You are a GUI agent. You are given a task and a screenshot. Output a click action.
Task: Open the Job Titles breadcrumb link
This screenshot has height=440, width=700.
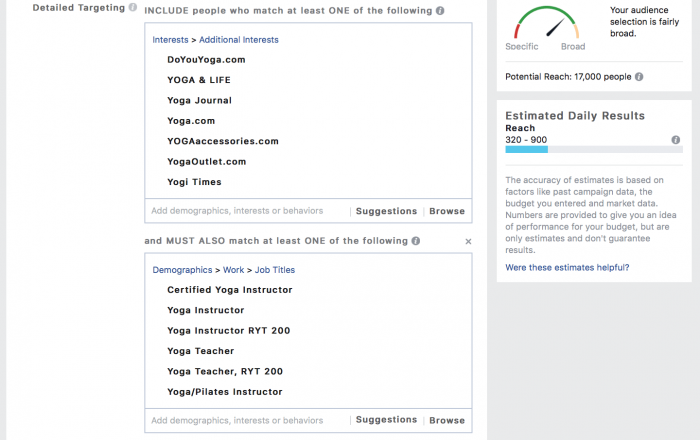[x=274, y=270]
